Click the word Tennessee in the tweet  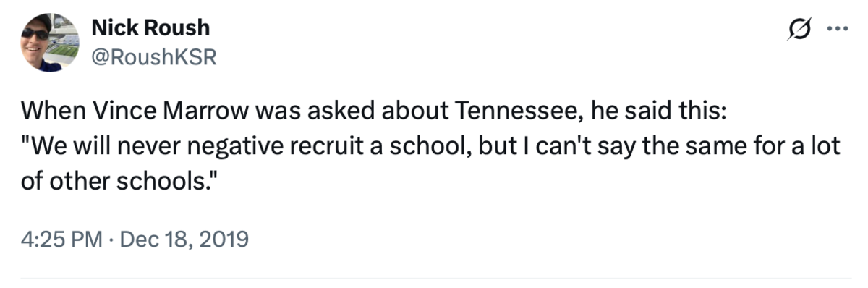pos(518,111)
